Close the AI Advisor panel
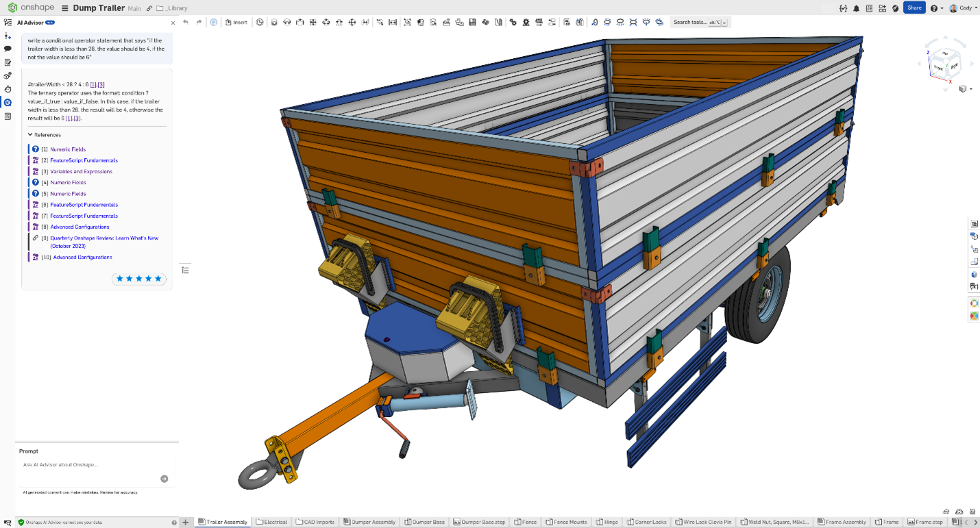This screenshot has height=528, width=980. pyautogui.click(x=173, y=23)
